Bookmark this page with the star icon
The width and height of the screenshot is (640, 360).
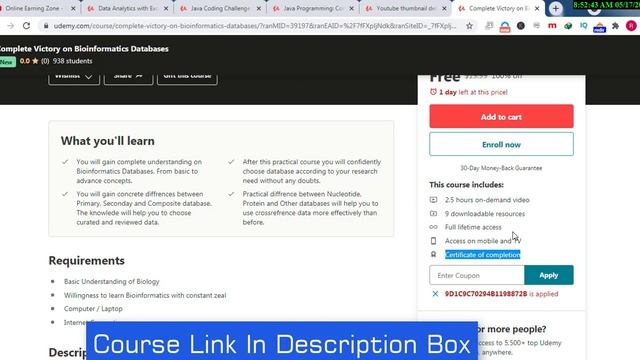tap(469, 26)
